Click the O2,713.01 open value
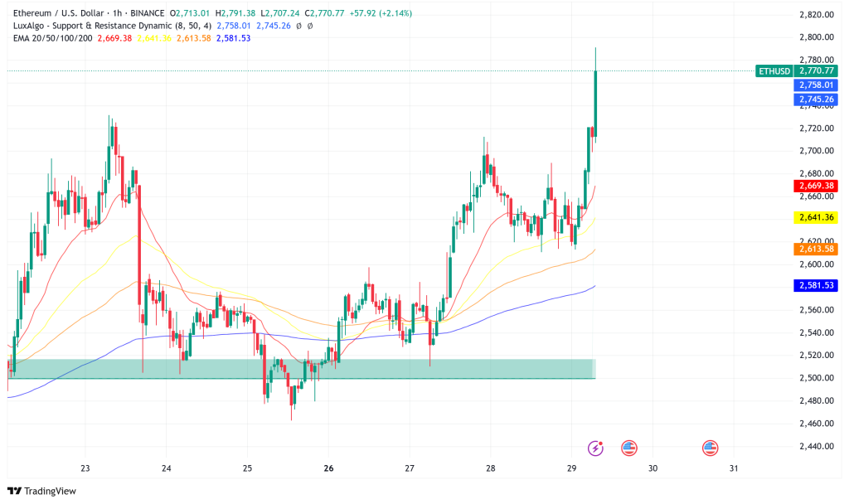849x504 pixels. [190, 13]
